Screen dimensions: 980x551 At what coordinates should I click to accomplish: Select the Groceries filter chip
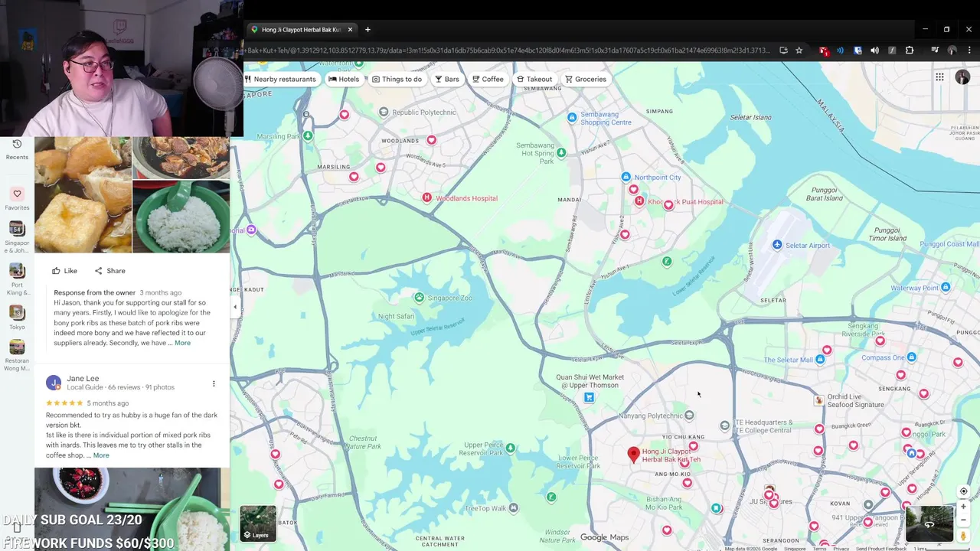(586, 79)
